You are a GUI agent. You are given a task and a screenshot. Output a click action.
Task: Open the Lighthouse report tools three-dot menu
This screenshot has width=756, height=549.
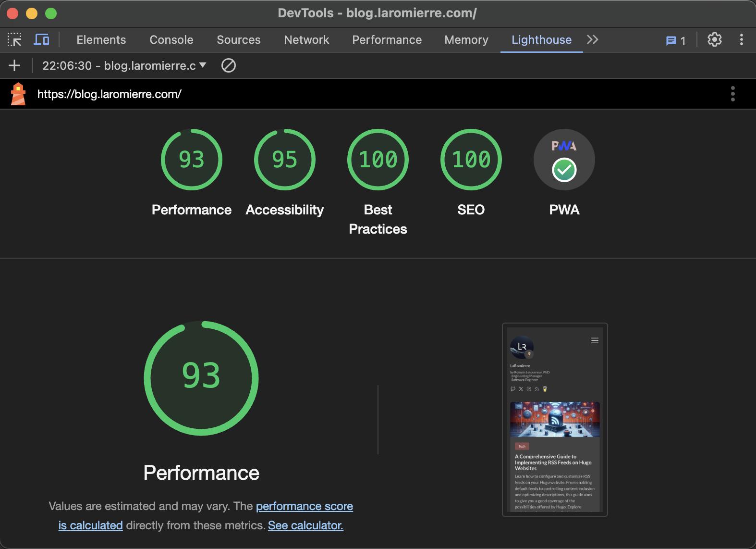[733, 94]
